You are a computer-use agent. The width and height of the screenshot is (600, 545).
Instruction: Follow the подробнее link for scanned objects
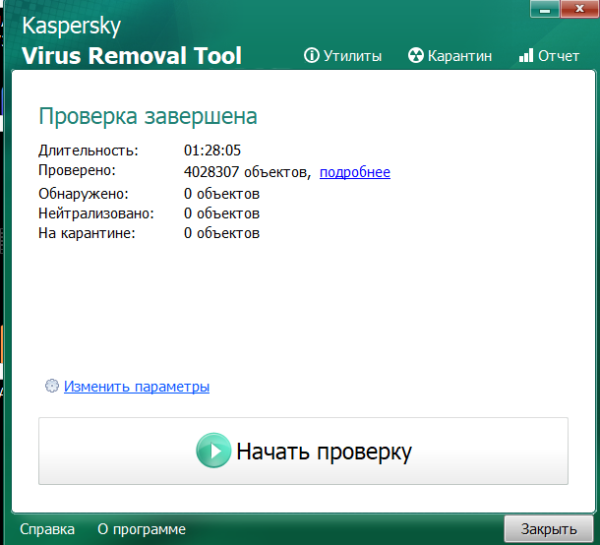tap(354, 172)
